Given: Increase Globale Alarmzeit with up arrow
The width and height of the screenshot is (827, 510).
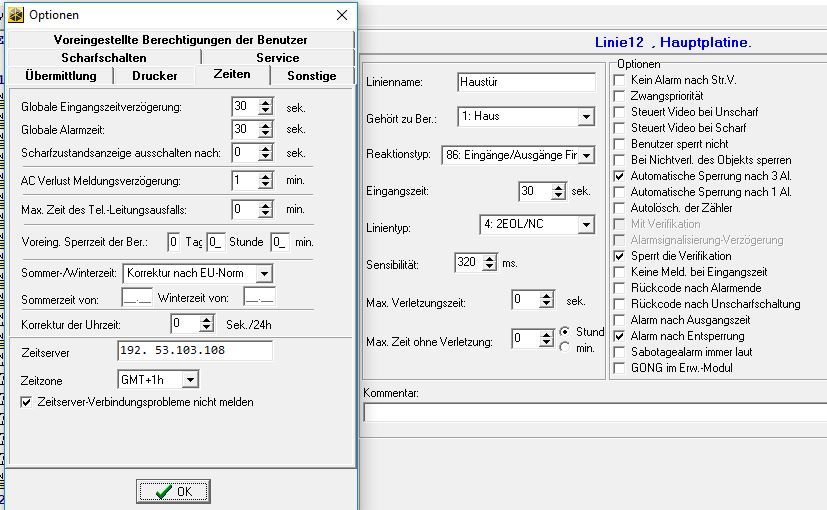Looking at the screenshot, I should point(265,125).
